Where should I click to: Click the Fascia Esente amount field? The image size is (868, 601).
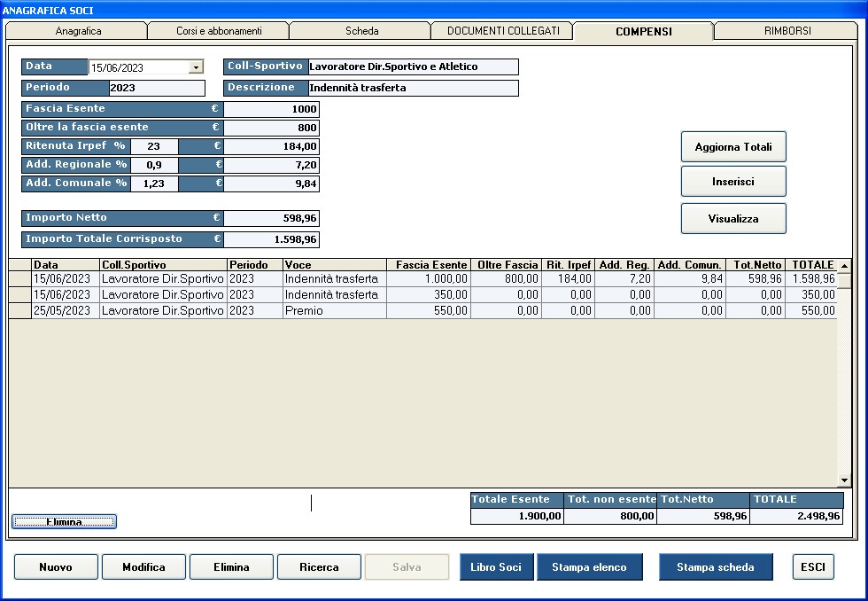pyautogui.click(x=271, y=109)
